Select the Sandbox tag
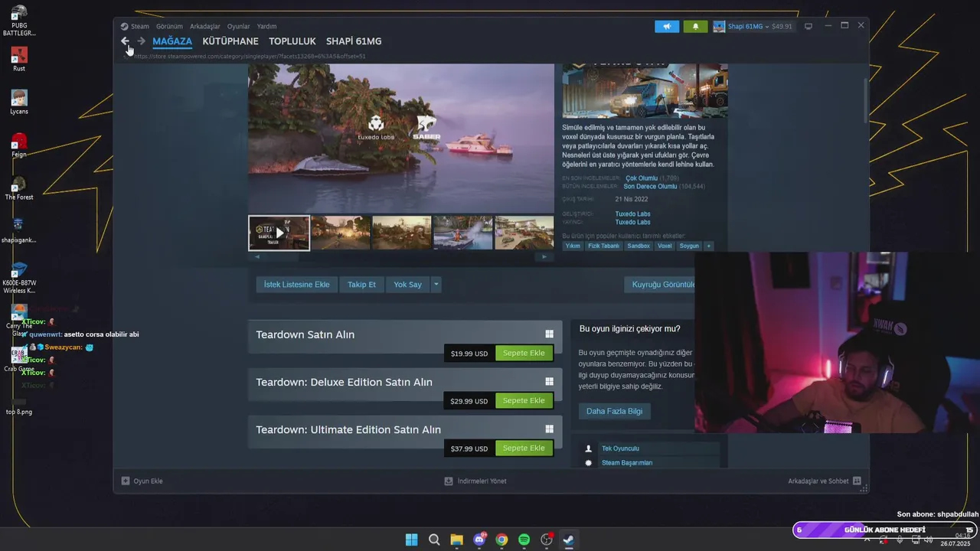The height and width of the screenshot is (551, 980). (639, 246)
